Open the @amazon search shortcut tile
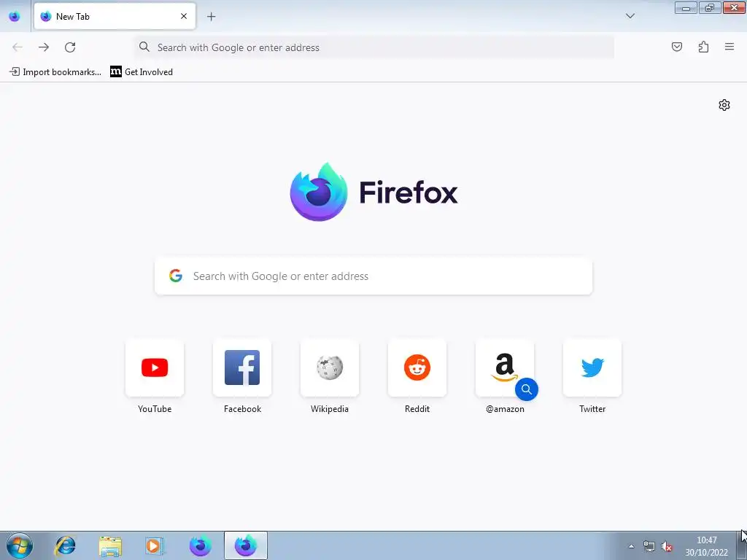The height and width of the screenshot is (560, 747). [x=505, y=367]
